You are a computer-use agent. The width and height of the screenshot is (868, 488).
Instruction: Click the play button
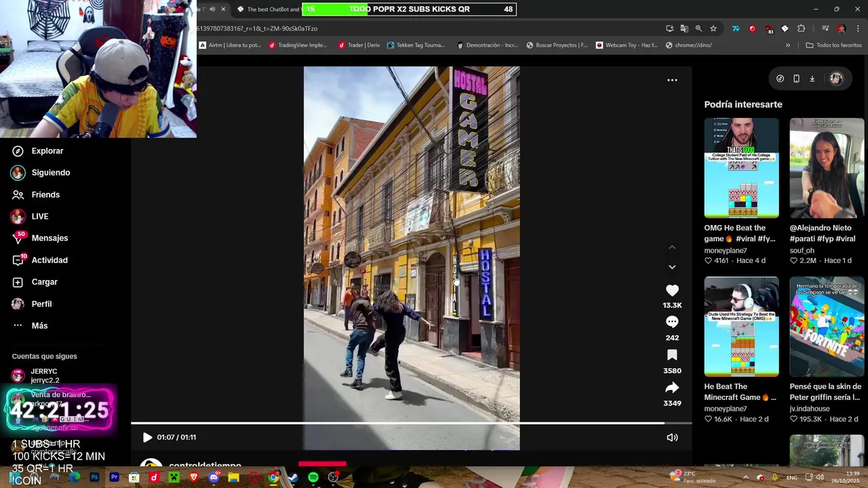click(147, 437)
